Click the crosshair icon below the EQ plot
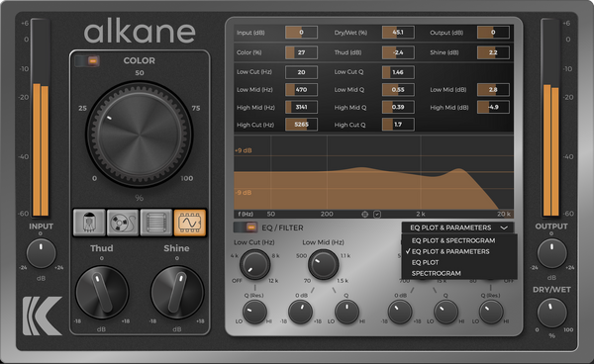 tap(364, 215)
